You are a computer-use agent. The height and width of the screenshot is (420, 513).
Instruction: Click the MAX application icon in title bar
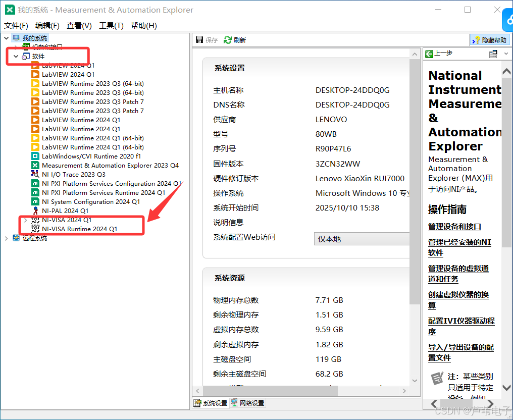click(10, 10)
